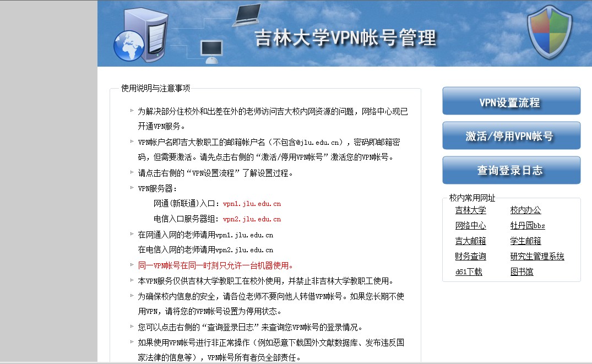
Task: Open 查询登录日志 to view login logs
Action: pyautogui.click(x=511, y=171)
